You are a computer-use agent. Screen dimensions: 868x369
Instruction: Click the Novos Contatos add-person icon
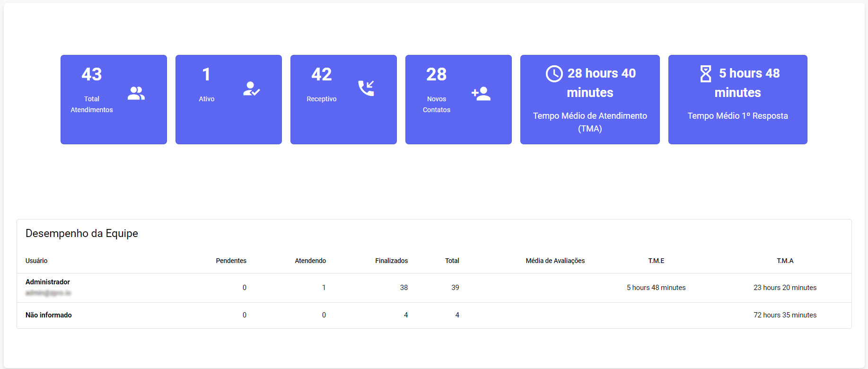click(481, 93)
